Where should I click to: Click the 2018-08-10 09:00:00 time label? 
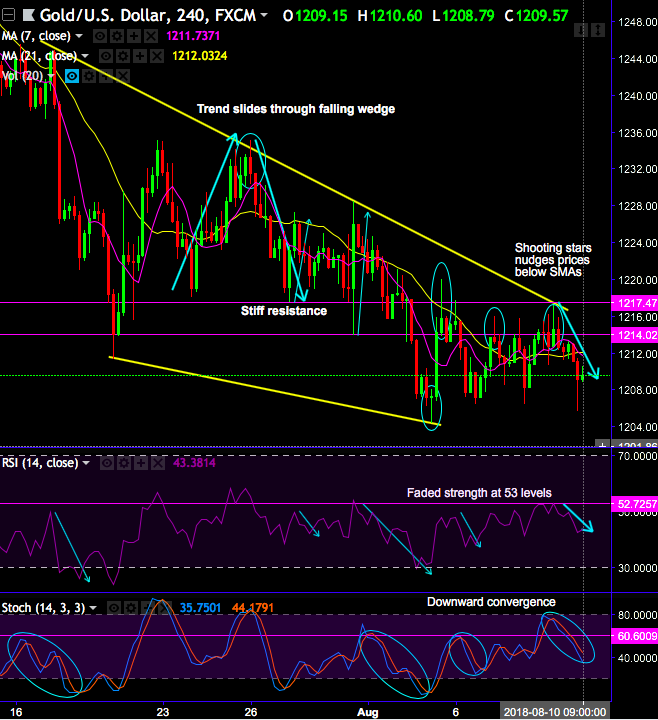pos(555,712)
